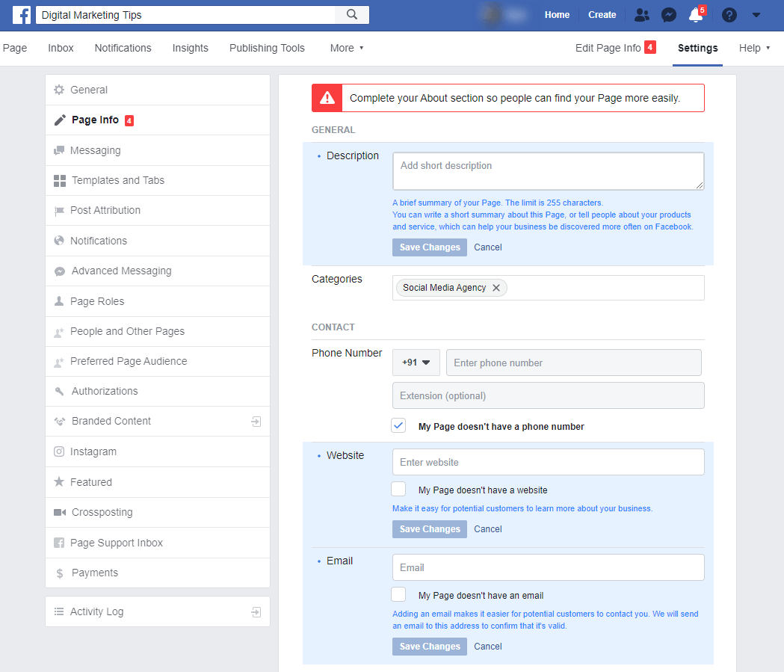Click the Friend Requests icon

pyautogui.click(x=641, y=14)
